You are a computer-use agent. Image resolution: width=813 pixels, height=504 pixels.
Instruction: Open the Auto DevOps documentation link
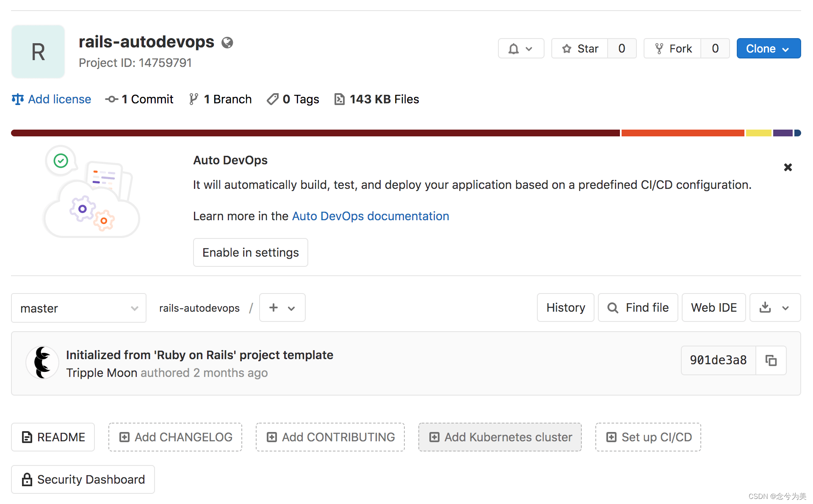370,216
